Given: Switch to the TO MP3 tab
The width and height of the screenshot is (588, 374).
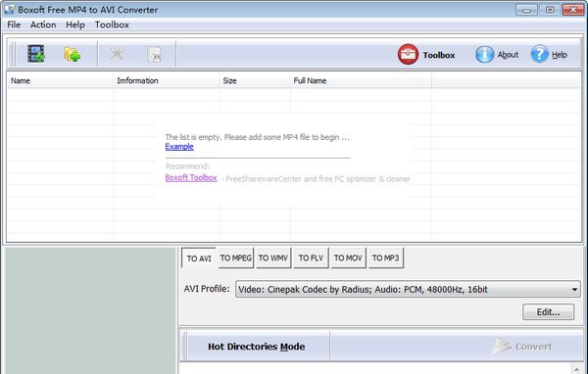Looking at the screenshot, I should click(x=385, y=257).
